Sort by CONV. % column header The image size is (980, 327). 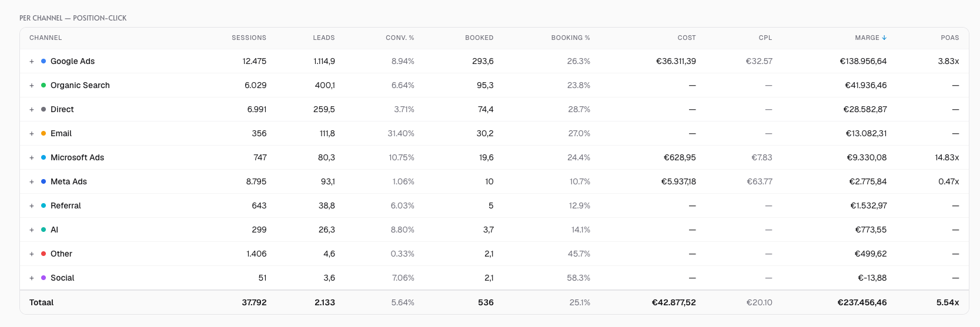[400, 38]
